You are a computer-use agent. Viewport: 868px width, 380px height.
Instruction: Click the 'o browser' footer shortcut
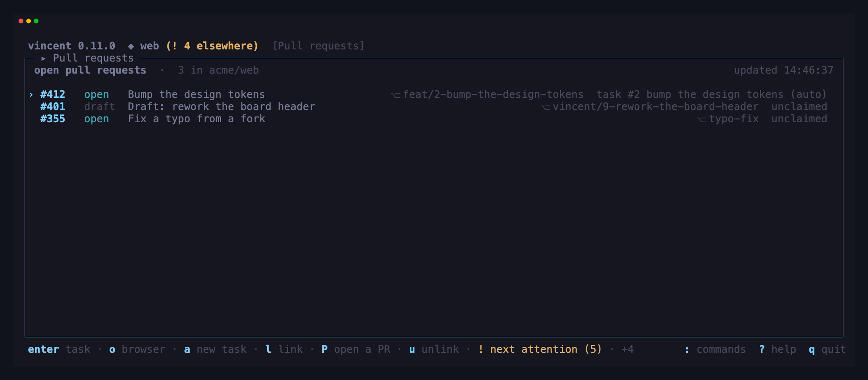click(x=137, y=350)
